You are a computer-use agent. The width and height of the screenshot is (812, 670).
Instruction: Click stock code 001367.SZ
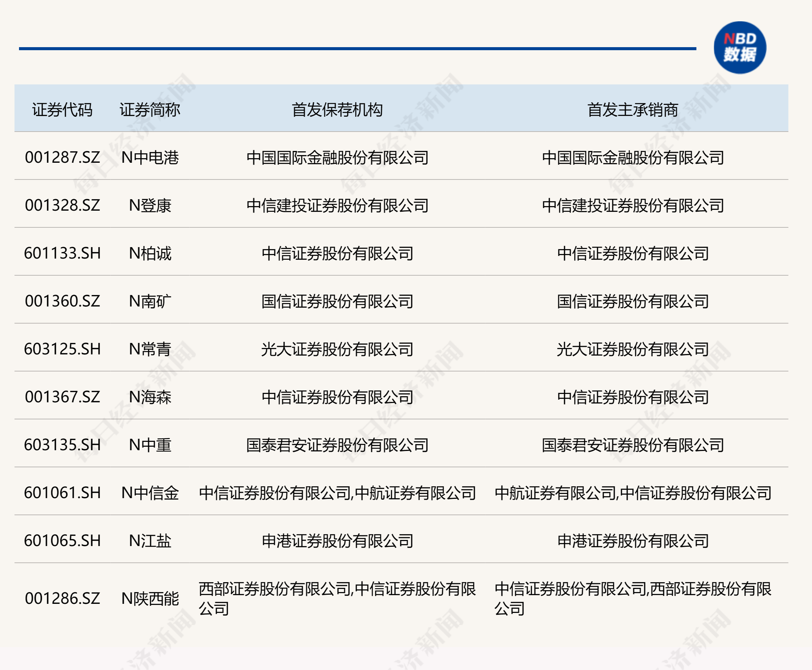click(x=62, y=397)
